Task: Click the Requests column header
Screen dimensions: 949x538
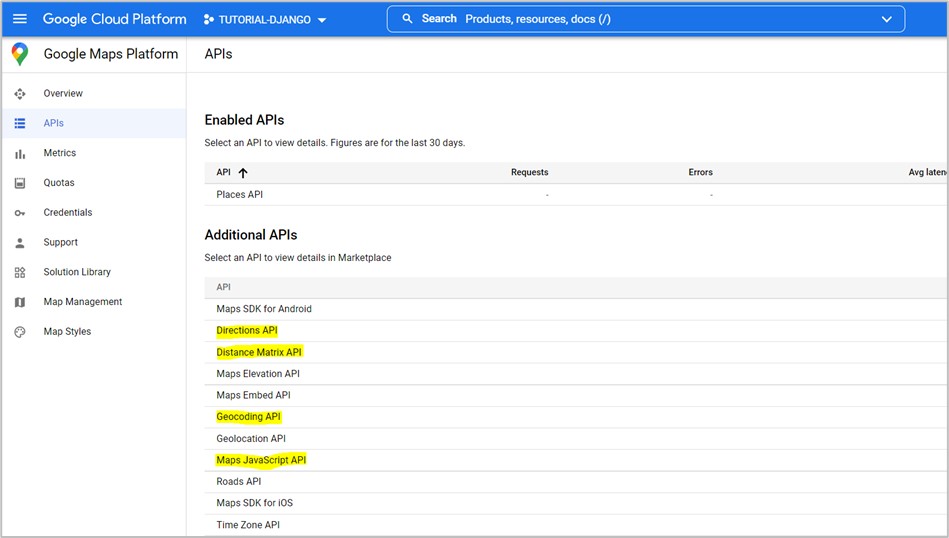Action: 530,172
